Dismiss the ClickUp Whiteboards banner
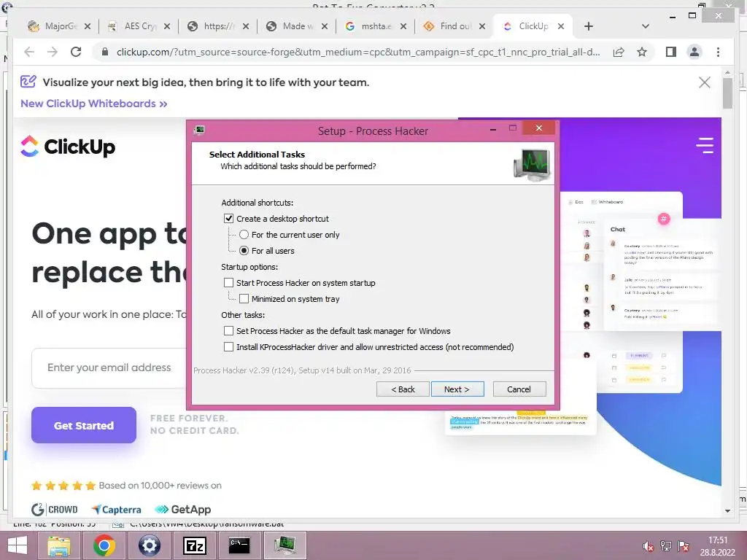747x560 pixels. [x=705, y=82]
